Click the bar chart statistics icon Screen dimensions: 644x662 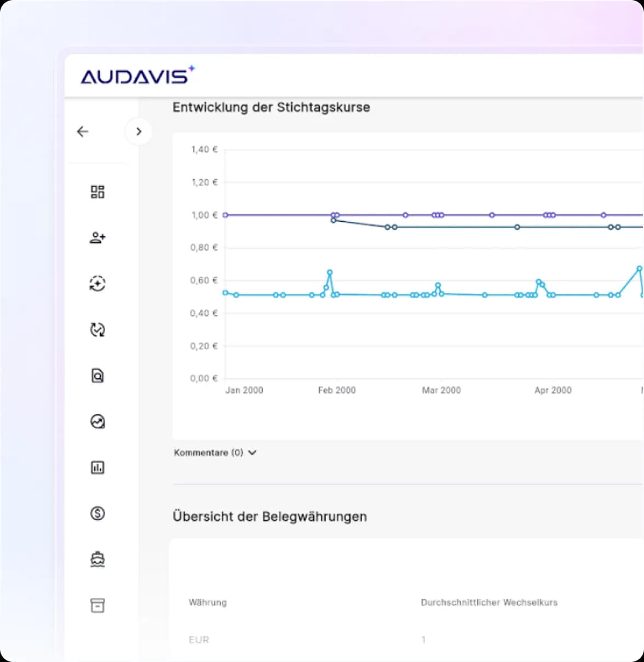97,467
